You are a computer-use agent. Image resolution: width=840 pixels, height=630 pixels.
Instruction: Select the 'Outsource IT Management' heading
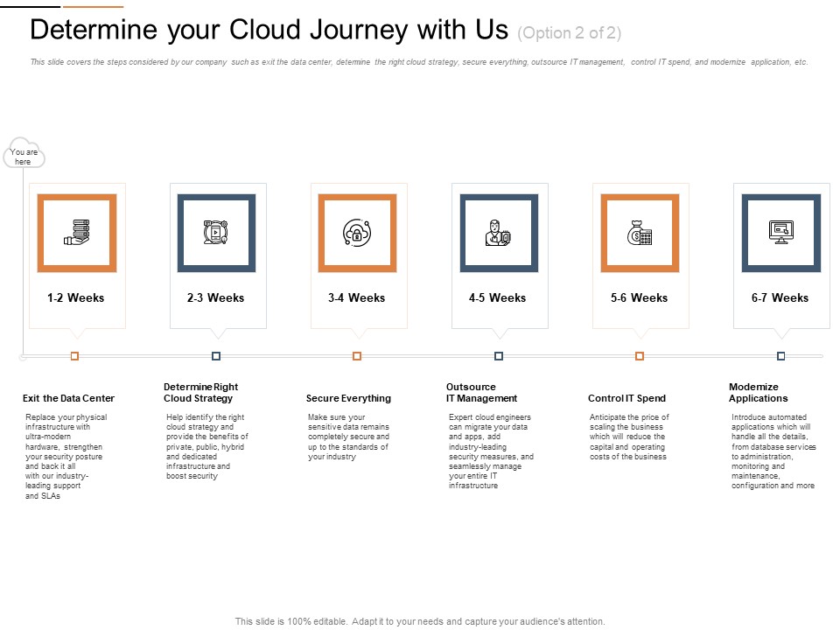coord(481,393)
